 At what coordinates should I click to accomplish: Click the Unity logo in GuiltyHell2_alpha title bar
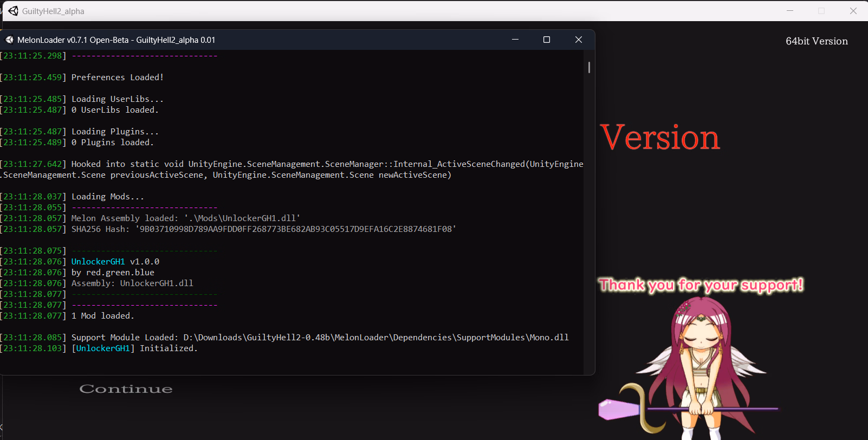click(13, 11)
